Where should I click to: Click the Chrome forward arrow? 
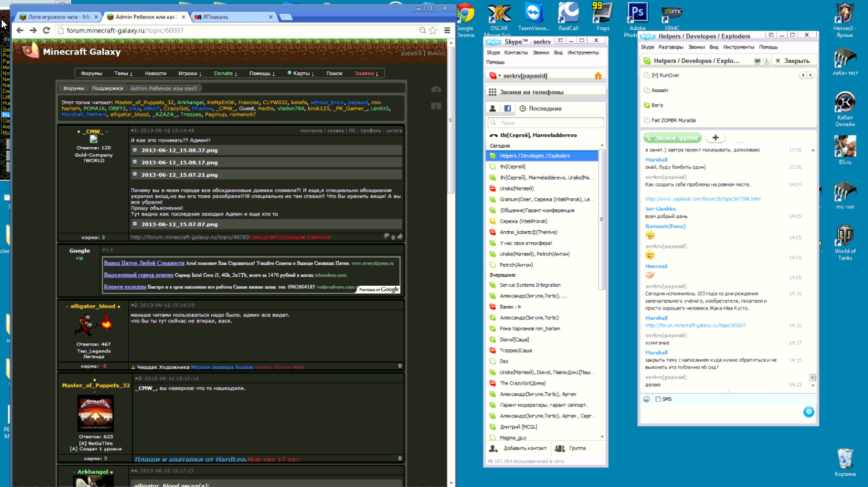[x=33, y=31]
